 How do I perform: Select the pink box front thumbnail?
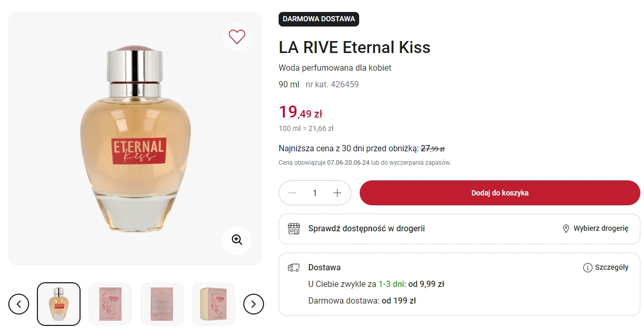tap(110, 304)
